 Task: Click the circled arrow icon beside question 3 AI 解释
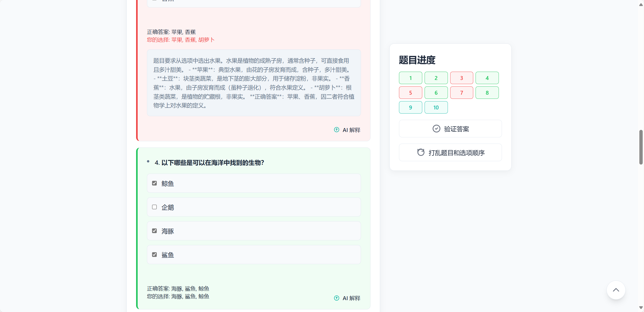click(336, 130)
